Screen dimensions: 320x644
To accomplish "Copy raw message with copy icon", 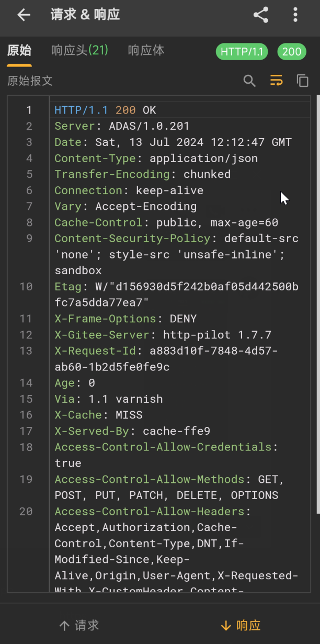I will point(303,81).
